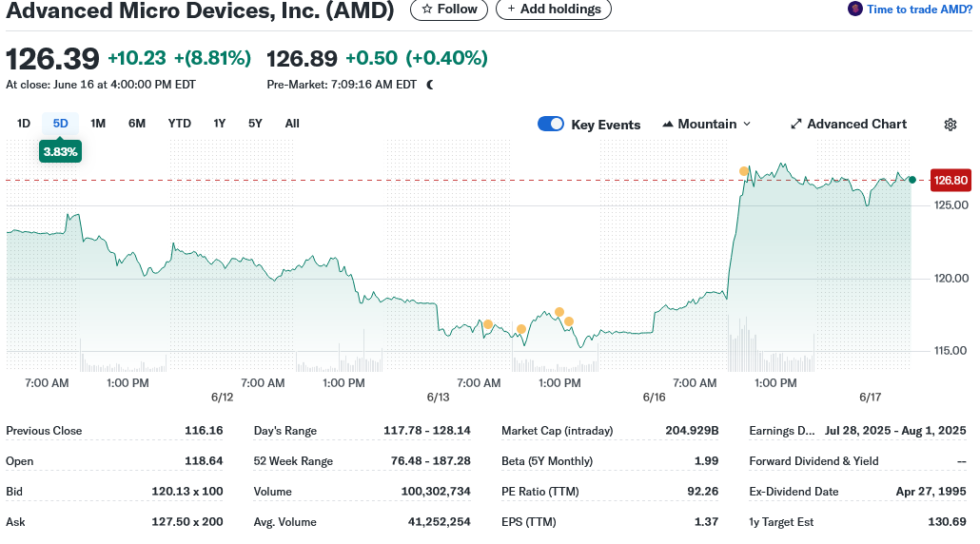Click the red 126.80 price label

coord(951,181)
